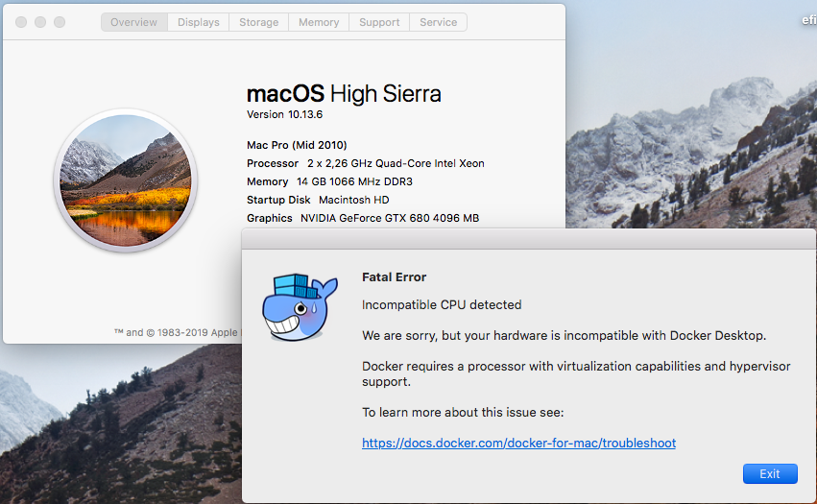Close the About This Mac window
This screenshot has width=817, height=504.
(21, 22)
